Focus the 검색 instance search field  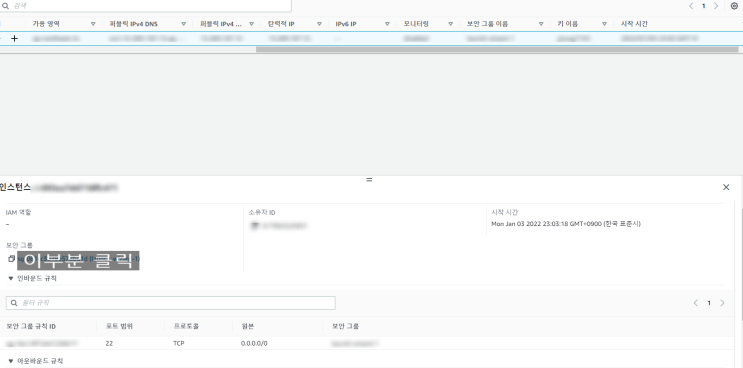tap(146, 6)
